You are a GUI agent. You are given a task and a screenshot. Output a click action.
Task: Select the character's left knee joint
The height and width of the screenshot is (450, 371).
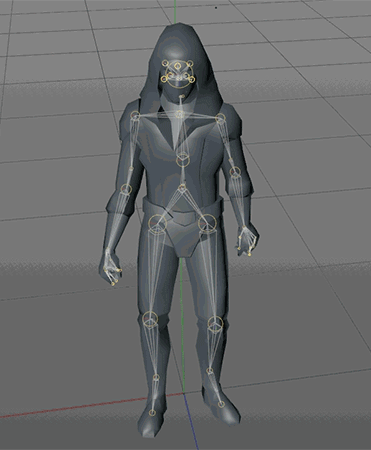click(x=215, y=323)
